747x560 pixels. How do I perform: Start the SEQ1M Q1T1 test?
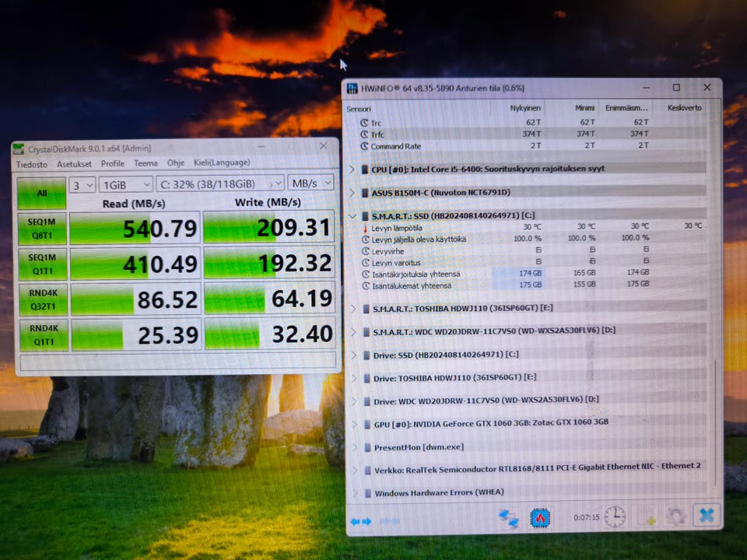point(42,264)
